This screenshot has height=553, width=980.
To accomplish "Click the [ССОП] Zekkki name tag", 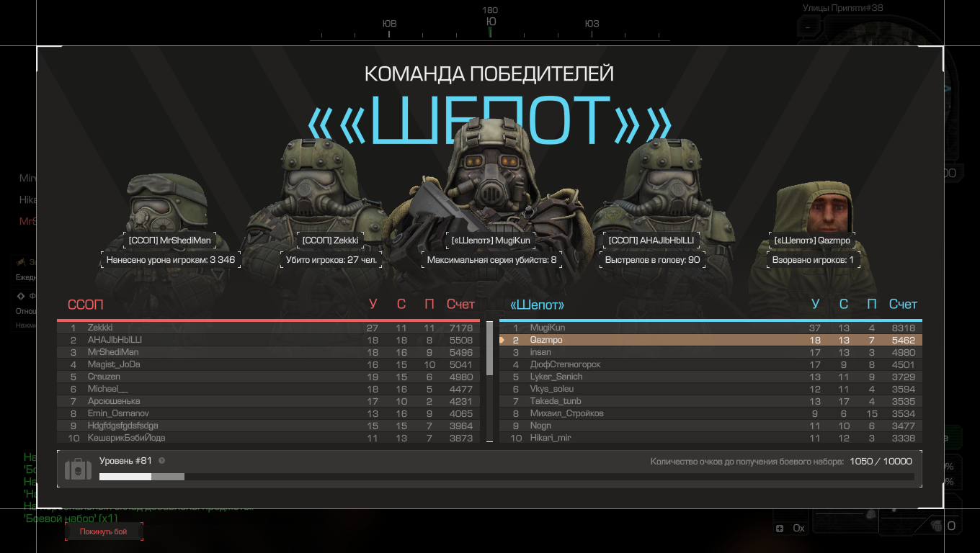I will click(x=330, y=240).
